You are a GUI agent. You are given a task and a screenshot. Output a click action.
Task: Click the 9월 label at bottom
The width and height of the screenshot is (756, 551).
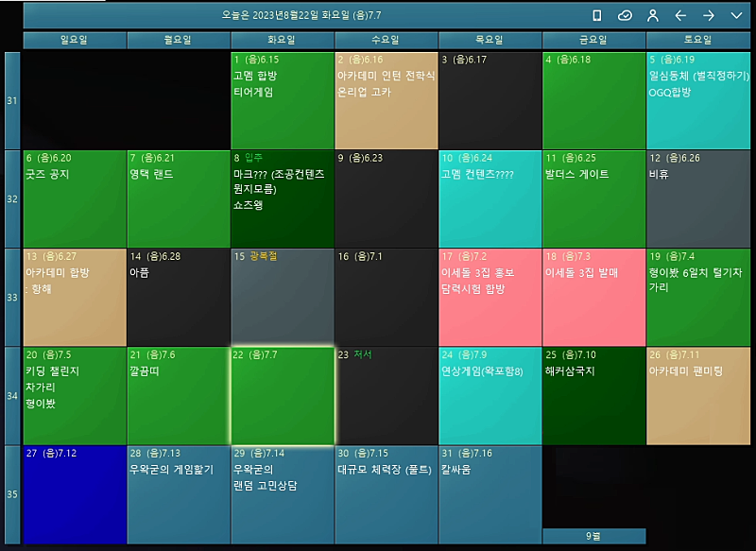coord(593,536)
